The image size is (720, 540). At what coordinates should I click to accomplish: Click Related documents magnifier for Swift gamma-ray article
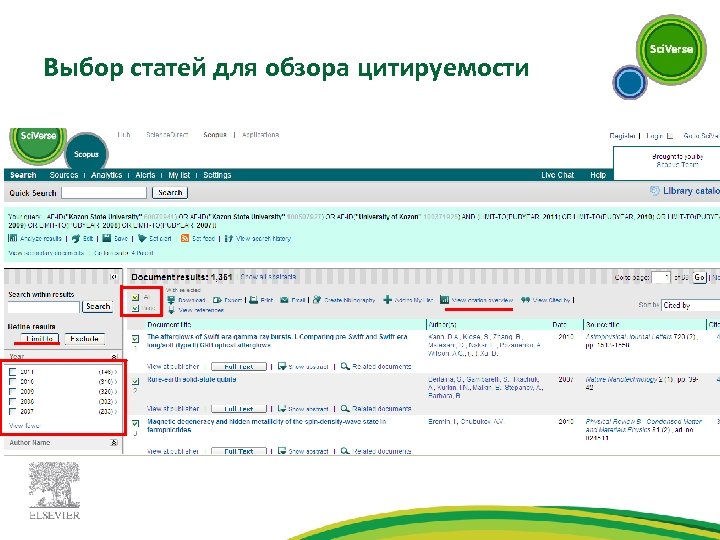(345, 366)
